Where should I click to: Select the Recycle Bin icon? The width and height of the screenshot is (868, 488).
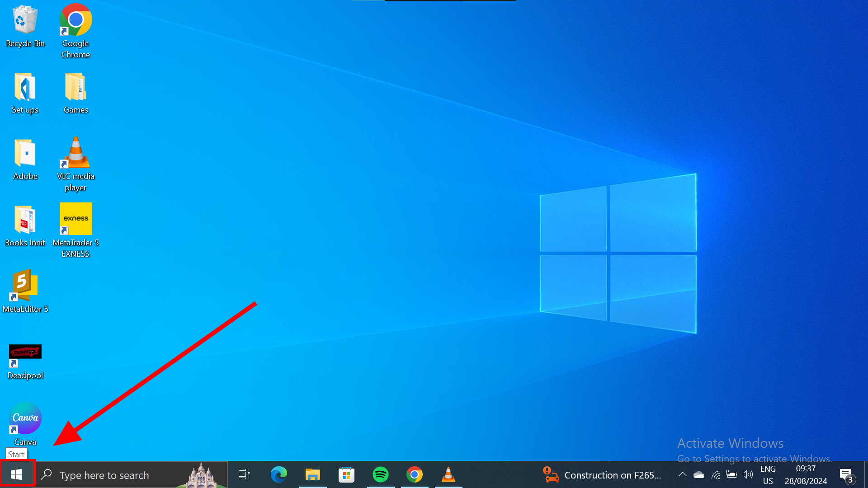(25, 26)
